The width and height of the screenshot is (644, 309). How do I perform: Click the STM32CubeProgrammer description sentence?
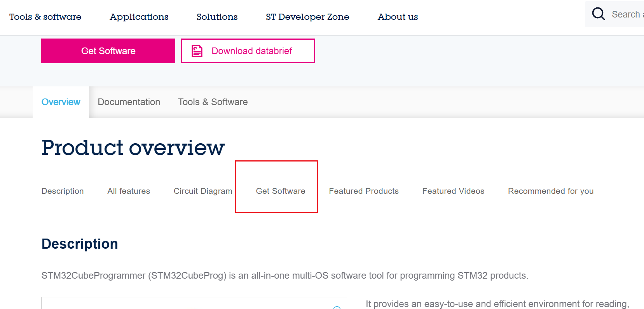coord(285,276)
